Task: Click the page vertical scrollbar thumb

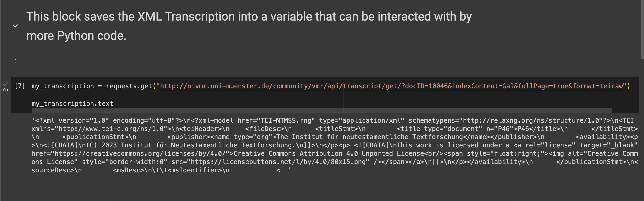Action: click(x=642, y=30)
